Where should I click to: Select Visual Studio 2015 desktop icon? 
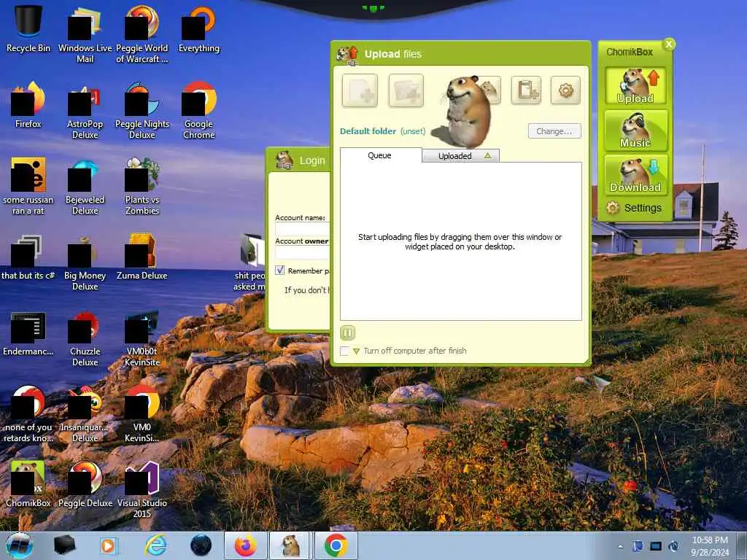click(142, 490)
